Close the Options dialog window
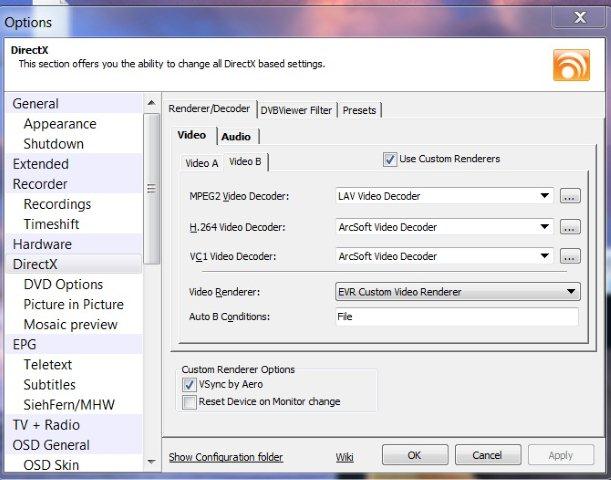 click(x=578, y=17)
